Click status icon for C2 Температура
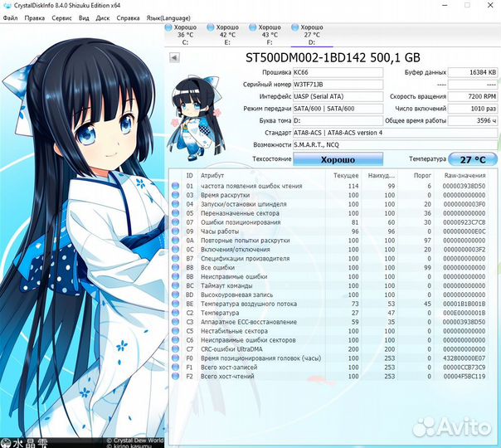This screenshot has width=501, height=448. pos(175,313)
